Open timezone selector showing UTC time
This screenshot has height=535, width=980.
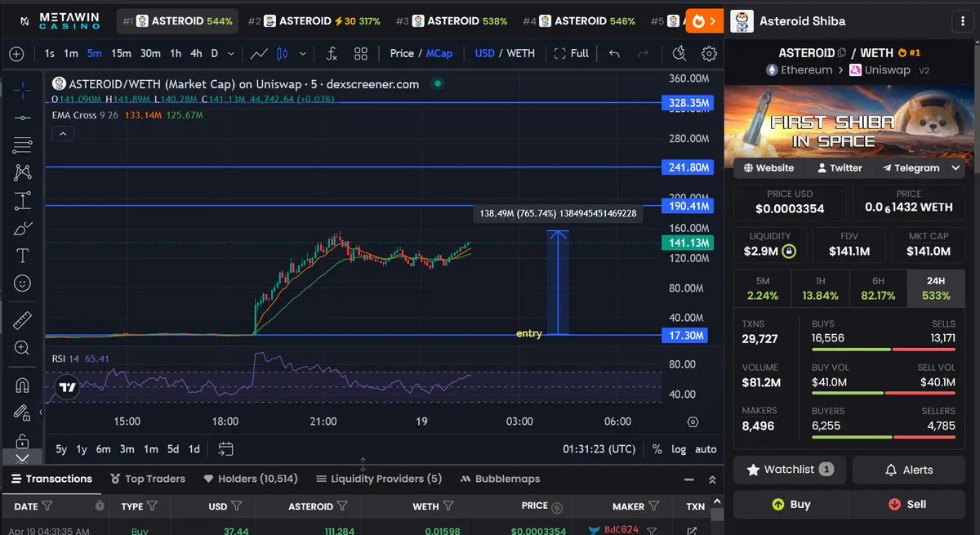(599, 448)
